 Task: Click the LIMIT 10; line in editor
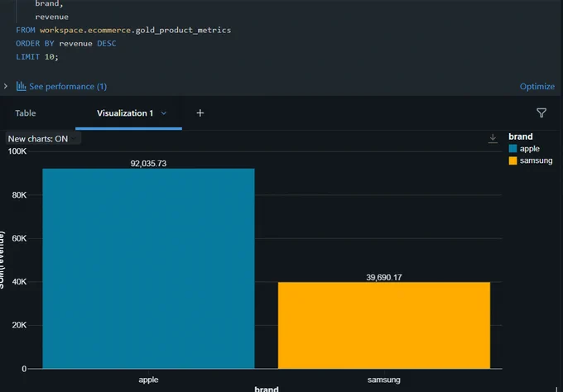(x=37, y=57)
